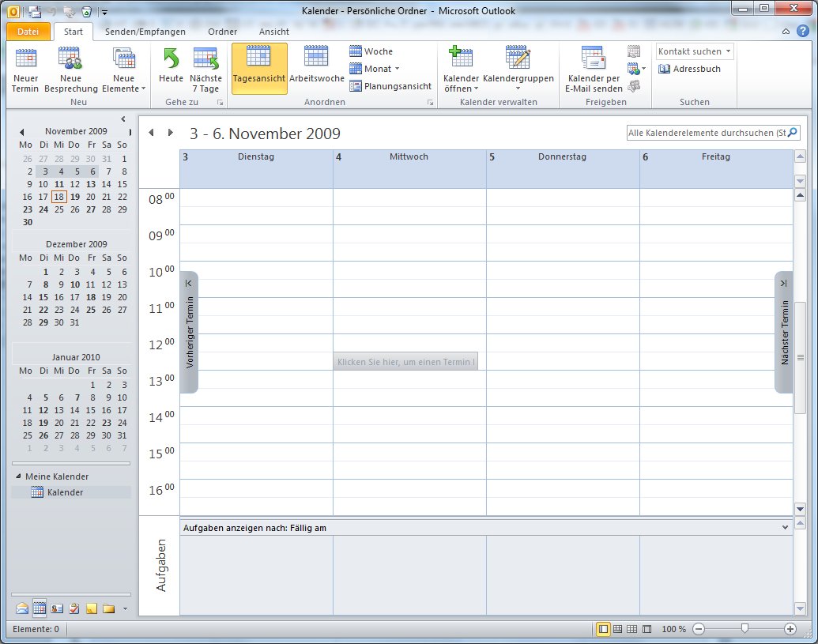Viewport: 818px width, 644px height.
Task: Click 100 % zoom level
Action: point(673,629)
